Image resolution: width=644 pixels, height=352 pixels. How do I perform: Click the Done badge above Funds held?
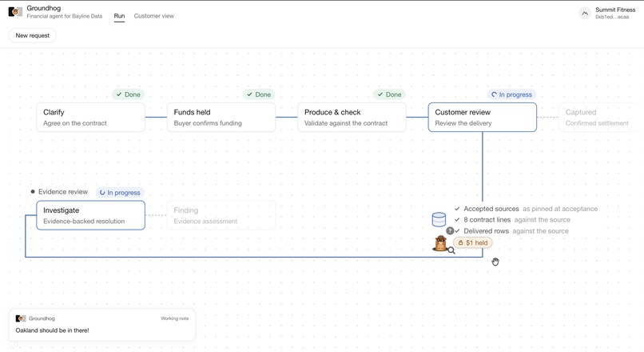point(259,94)
